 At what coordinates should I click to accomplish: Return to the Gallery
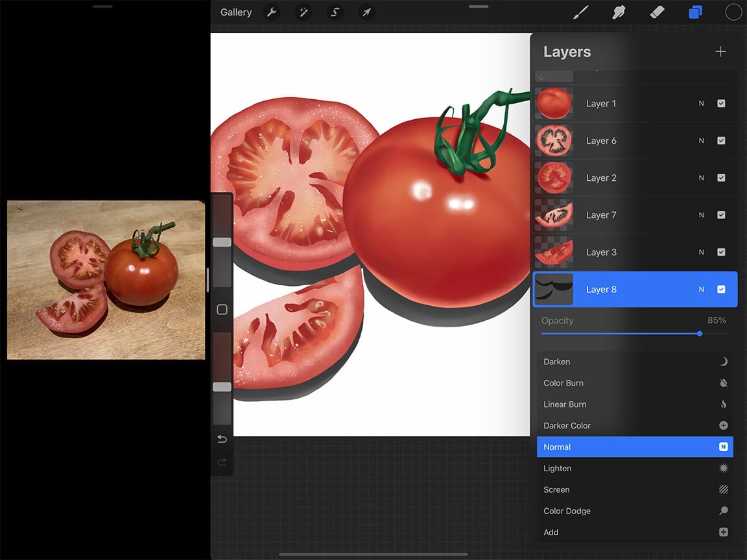[235, 12]
